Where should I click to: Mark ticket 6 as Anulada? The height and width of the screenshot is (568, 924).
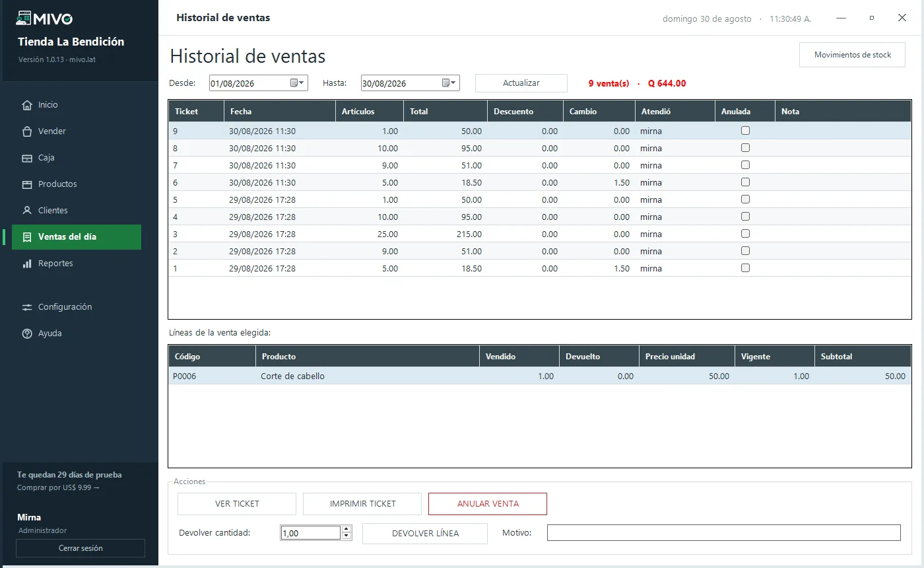745,182
